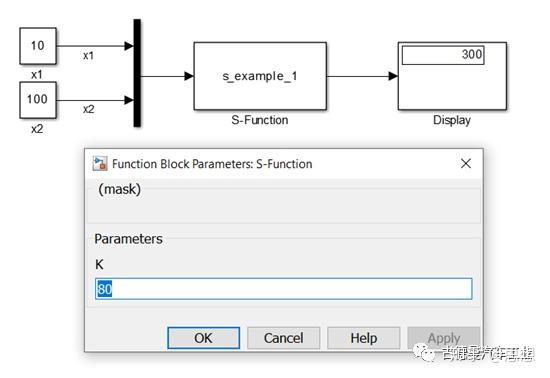
Task: Open Help for the S-Function block
Action: (x=364, y=338)
